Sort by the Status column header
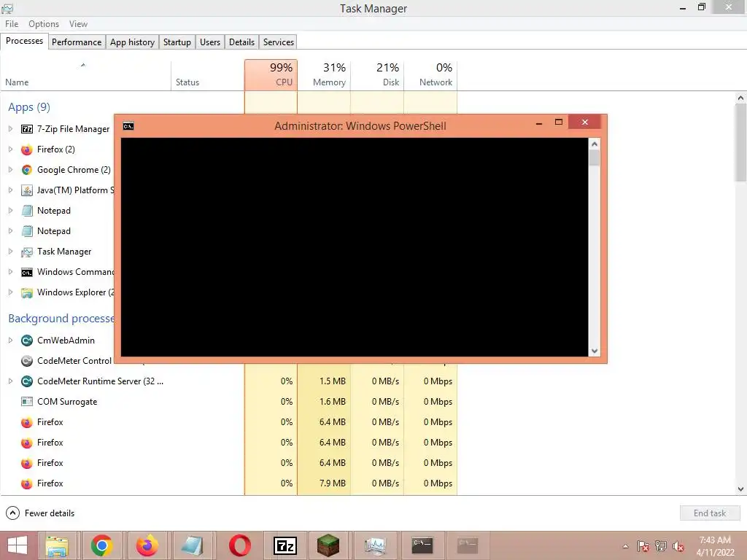Screen dimensions: 747x560 (x=208, y=75)
